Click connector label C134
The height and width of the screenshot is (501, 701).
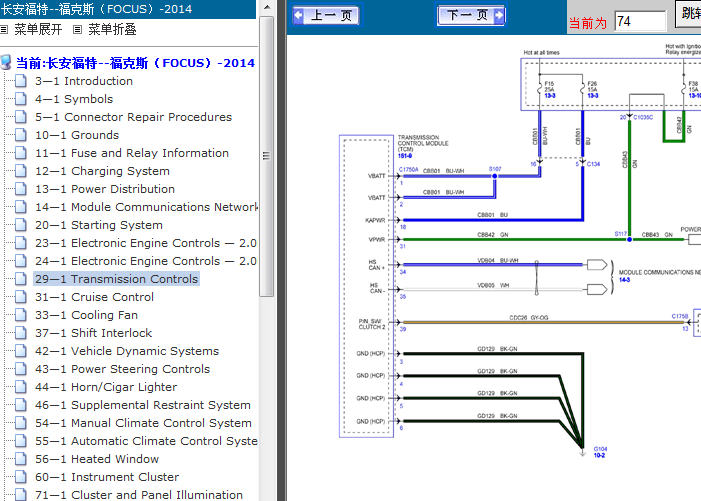click(x=593, y=164)
